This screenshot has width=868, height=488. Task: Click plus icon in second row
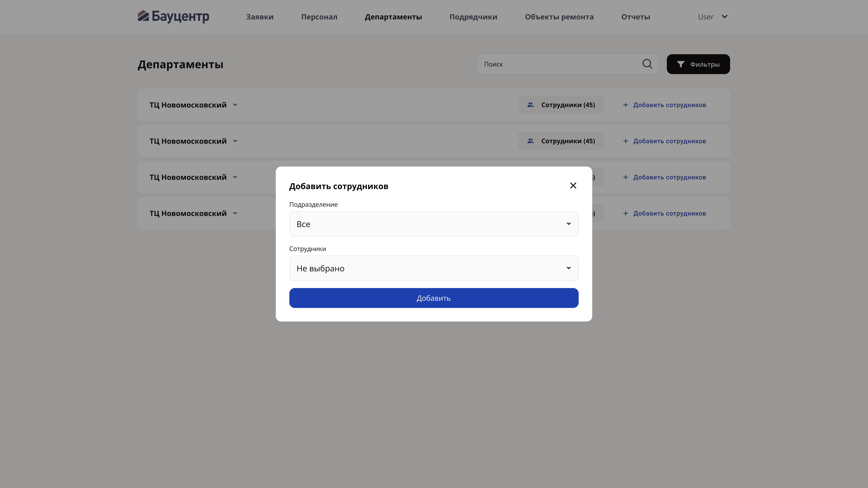(625, 141)
